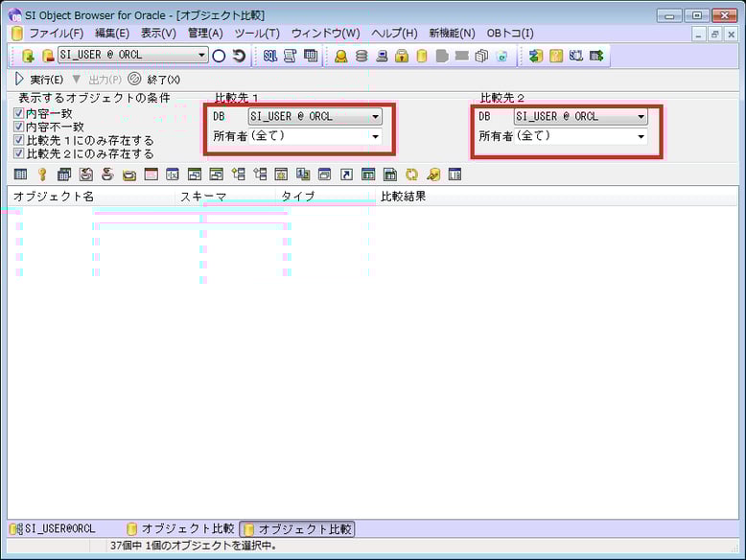This screenshot has width=746, height=560.
Task: Click the new connection icon with plus
Action: pos(27,56)
